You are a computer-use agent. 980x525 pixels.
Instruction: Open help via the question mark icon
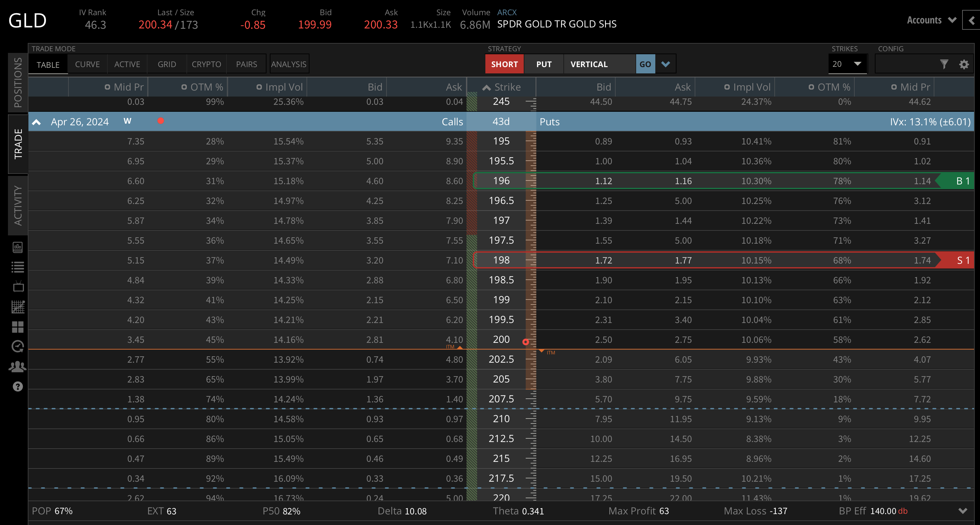pos(18,386)
